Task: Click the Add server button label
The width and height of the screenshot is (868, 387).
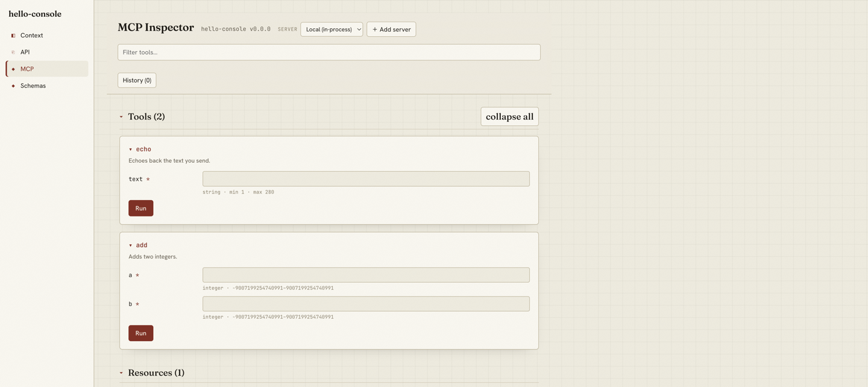Action: (x=395, y=30)
